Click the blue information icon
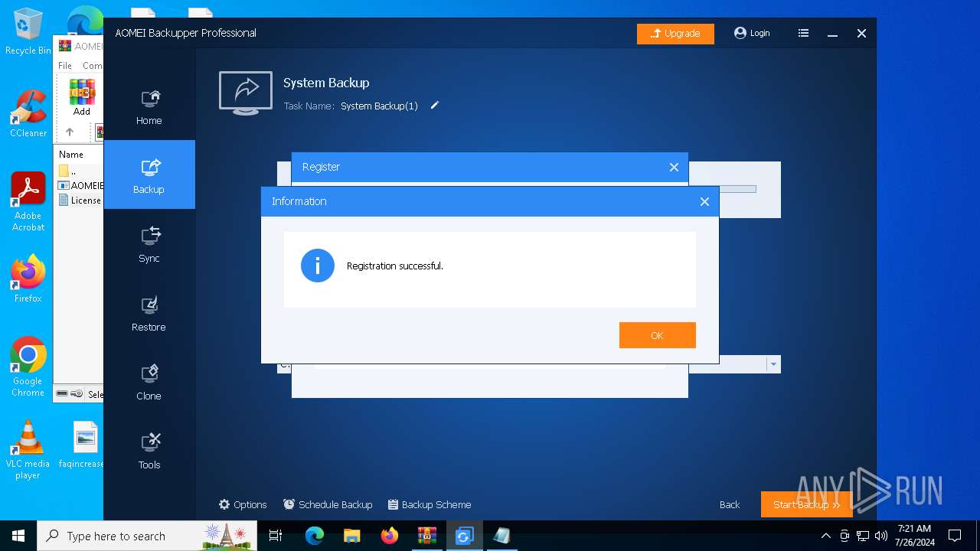The height and width of the screenshot is (551, 980). (x=318, y=266)
